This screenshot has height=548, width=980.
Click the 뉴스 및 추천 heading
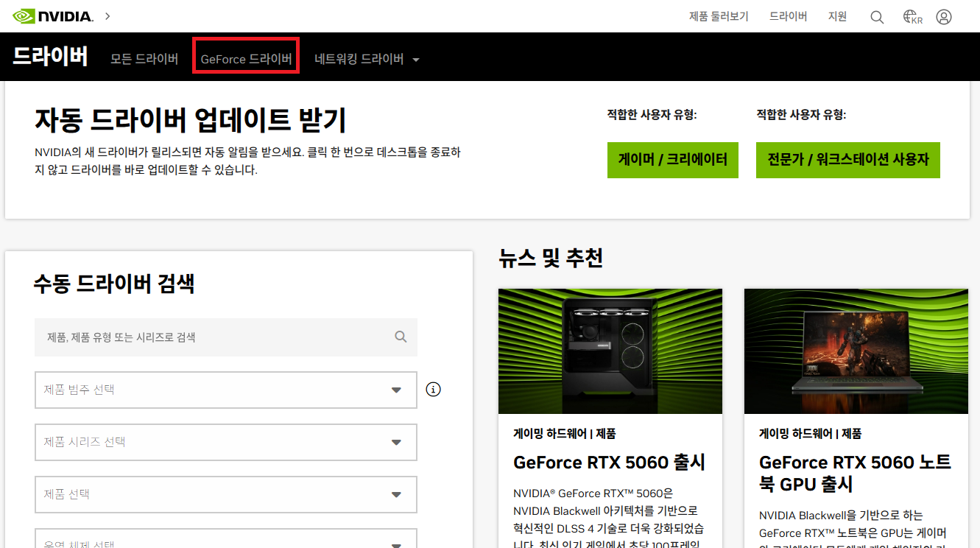tap(551, 258)
